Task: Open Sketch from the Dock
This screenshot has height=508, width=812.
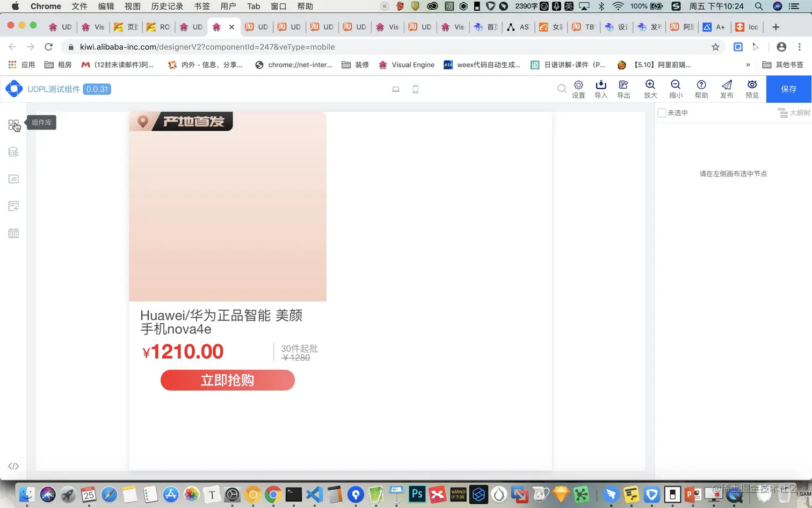Action: (561, 494)
